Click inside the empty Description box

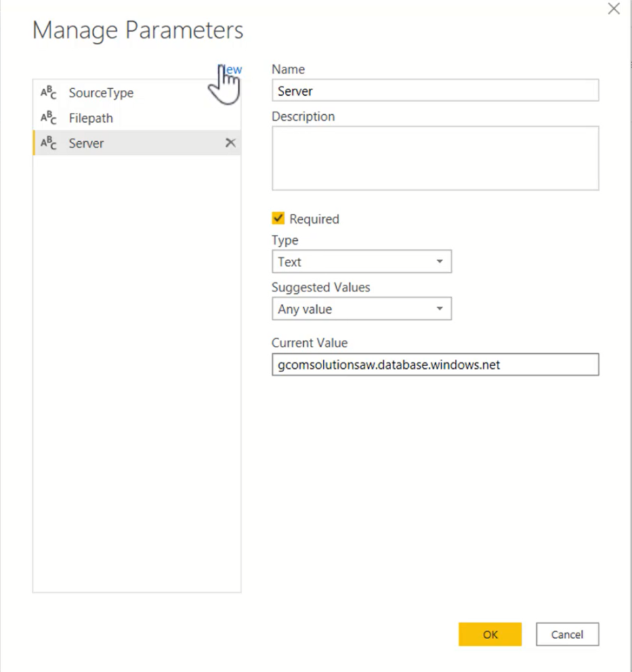pyautogui.click(x=435, y=157)
